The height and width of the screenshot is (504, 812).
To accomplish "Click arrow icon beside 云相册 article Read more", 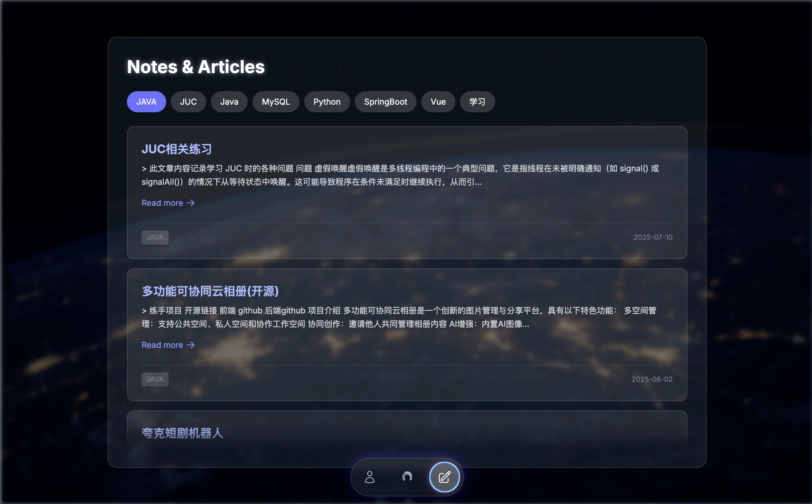I will 190,345.
